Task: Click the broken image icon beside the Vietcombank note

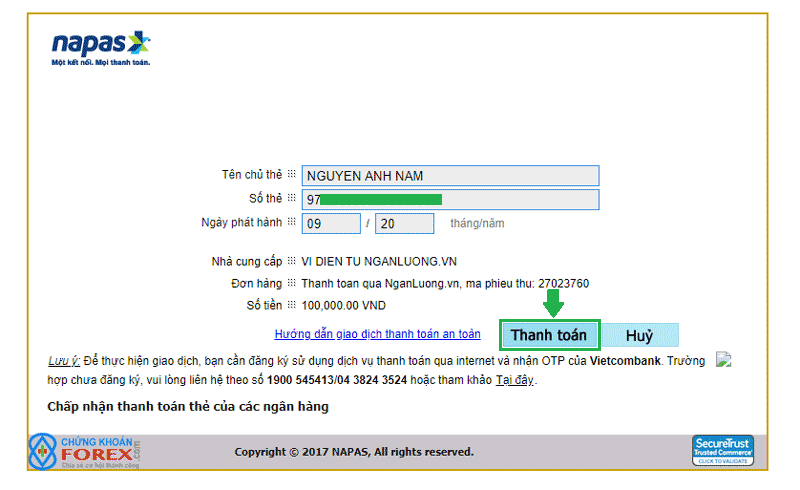Action: point(723,359)
